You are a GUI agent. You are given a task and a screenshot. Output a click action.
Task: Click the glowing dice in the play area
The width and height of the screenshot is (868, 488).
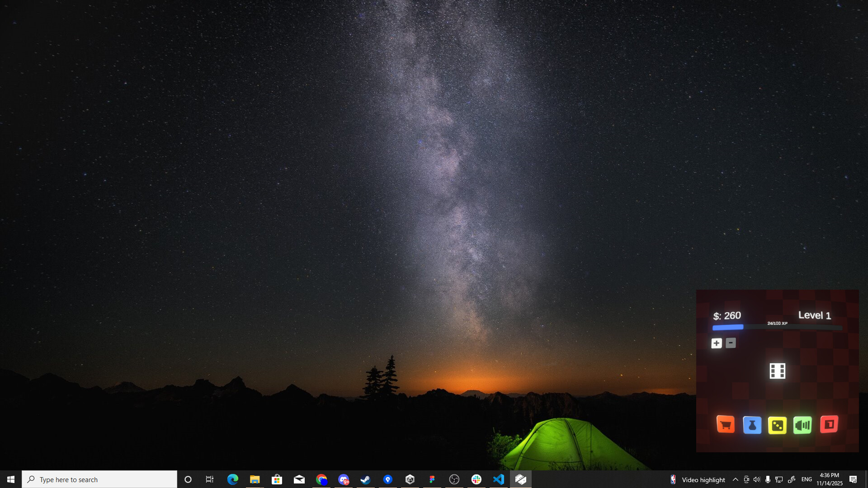[778, 371]
